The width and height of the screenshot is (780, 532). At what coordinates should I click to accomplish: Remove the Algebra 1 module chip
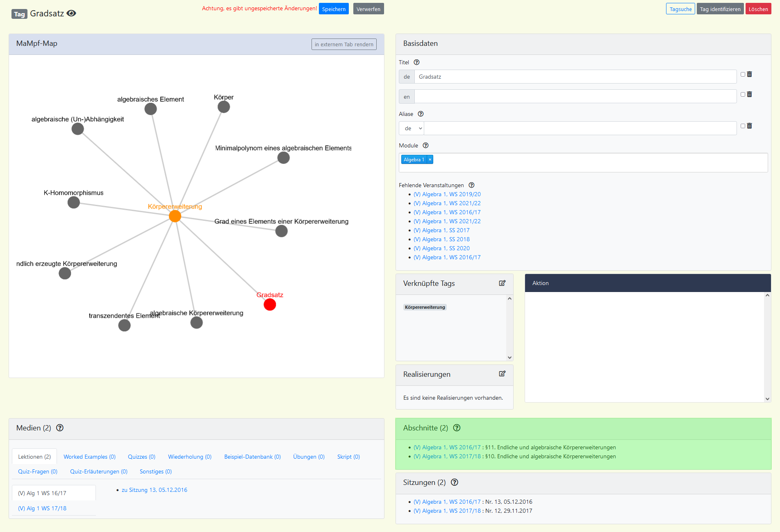[x=430, y=159]
